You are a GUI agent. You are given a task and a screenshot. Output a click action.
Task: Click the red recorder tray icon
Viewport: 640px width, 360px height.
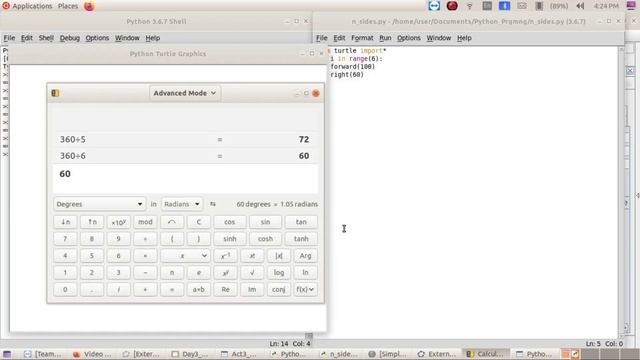pos(452,6)
